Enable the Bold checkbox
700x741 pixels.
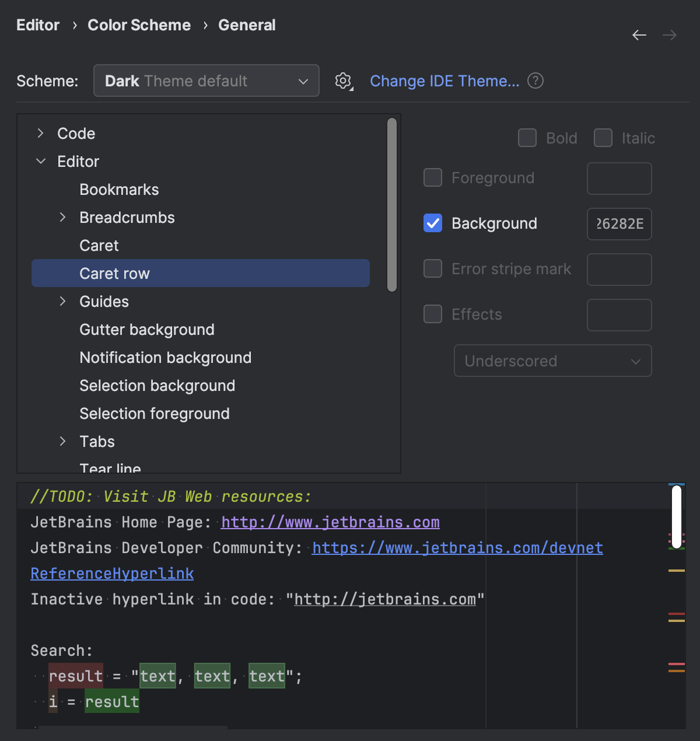tap(527, 138)
